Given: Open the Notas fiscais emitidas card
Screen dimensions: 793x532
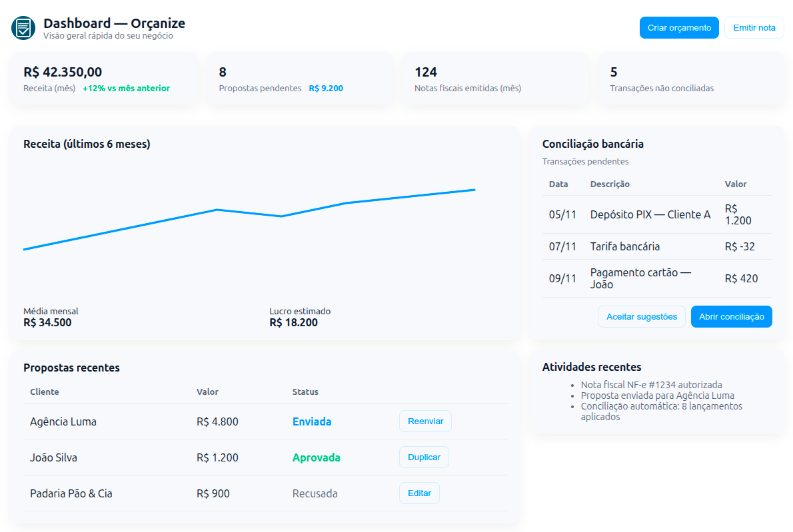Looking at the screenshot, I should pos(494,79).
